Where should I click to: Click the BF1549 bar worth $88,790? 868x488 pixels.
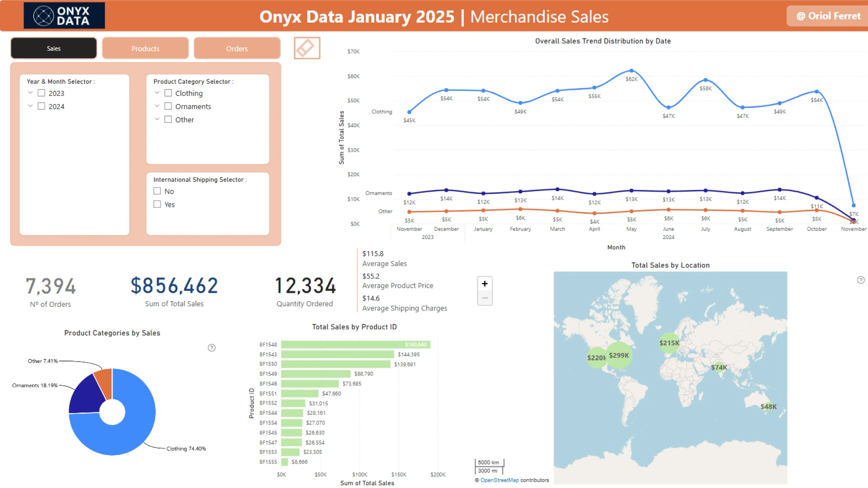pos(316,374)
